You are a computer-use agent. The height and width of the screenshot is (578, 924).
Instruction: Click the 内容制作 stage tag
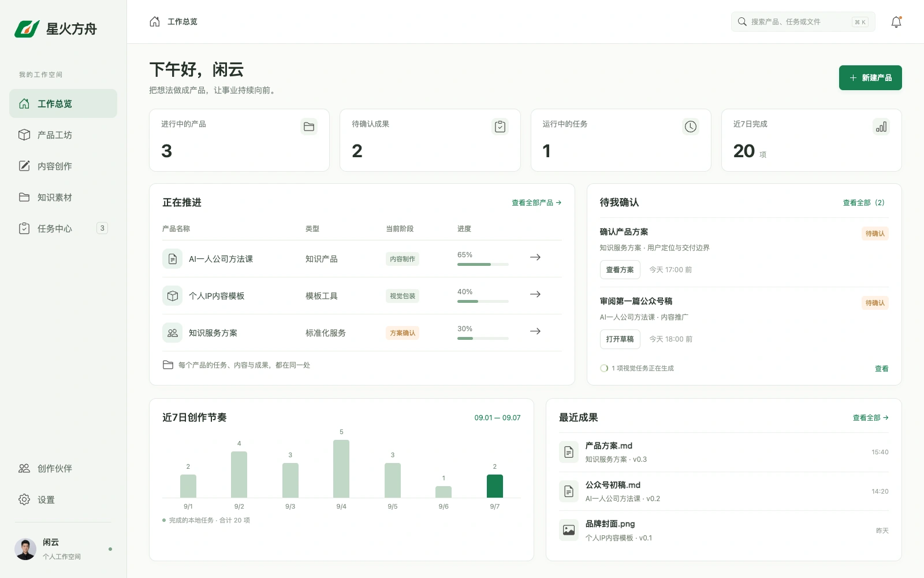[x=403, y=259]
